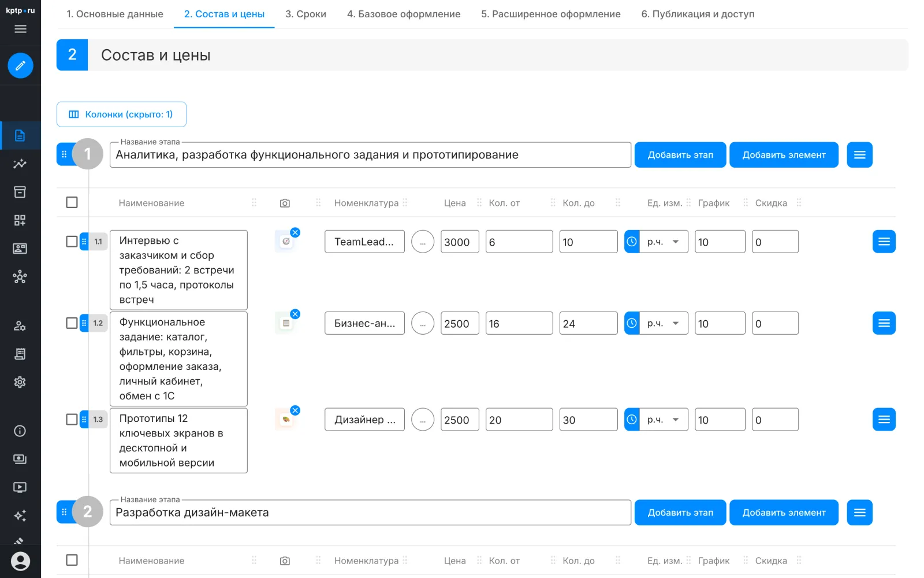924x578 pixels.
Task: Remove the image from item 1.1
Action: click(295, 232)
